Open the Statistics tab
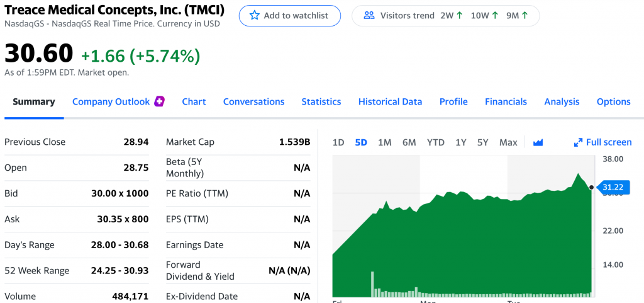 321,101
